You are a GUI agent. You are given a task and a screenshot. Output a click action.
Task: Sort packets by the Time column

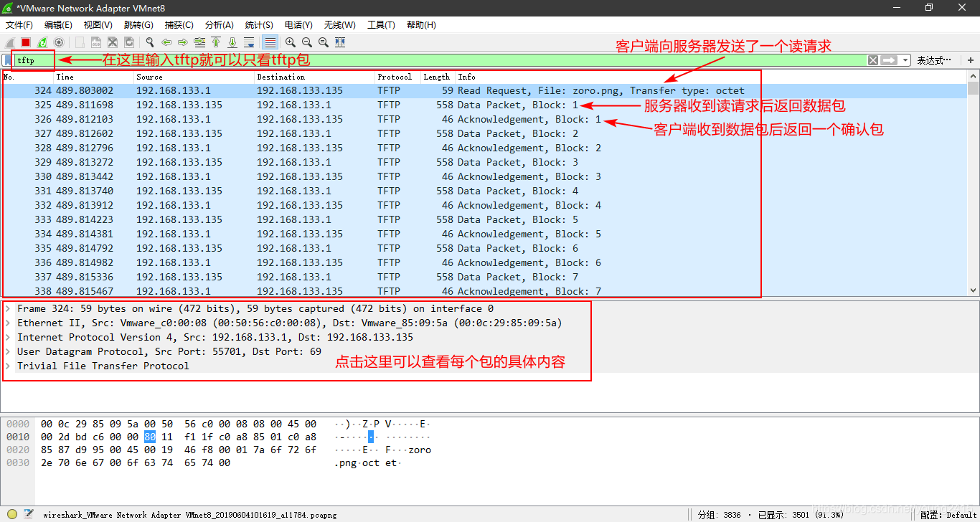pyautogui.click(x=94, y=77)
